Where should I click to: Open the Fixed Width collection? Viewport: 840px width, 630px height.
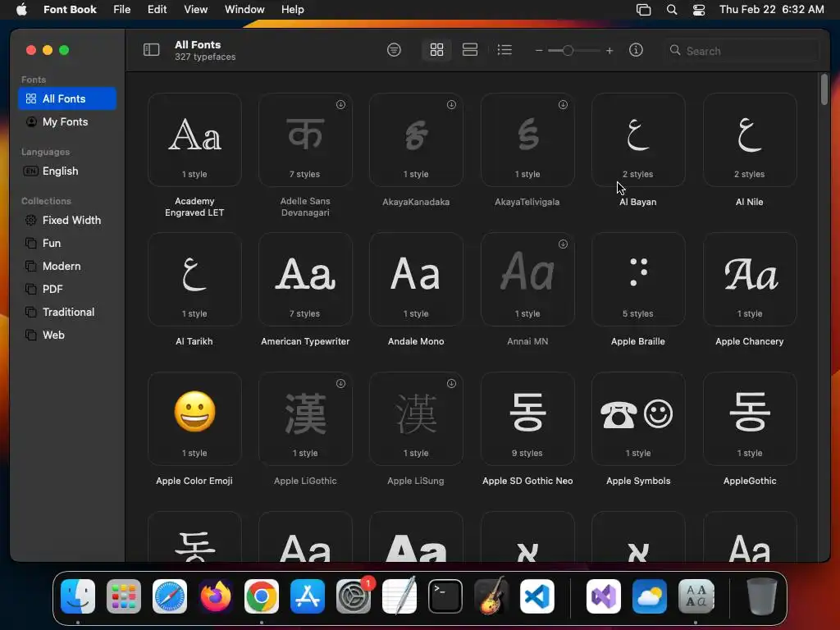67,220
